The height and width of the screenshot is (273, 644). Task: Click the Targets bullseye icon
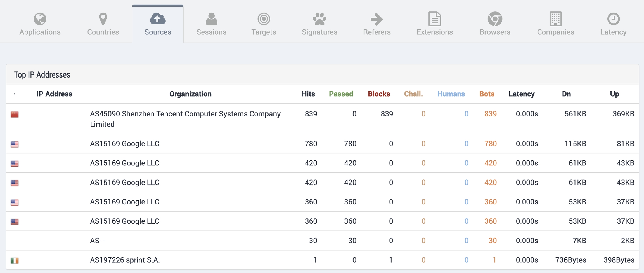click(264, 19)
